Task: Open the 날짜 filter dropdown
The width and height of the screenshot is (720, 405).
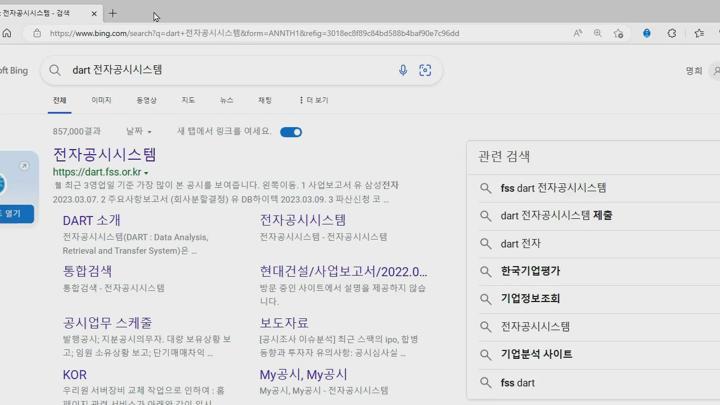Action: 139,131
